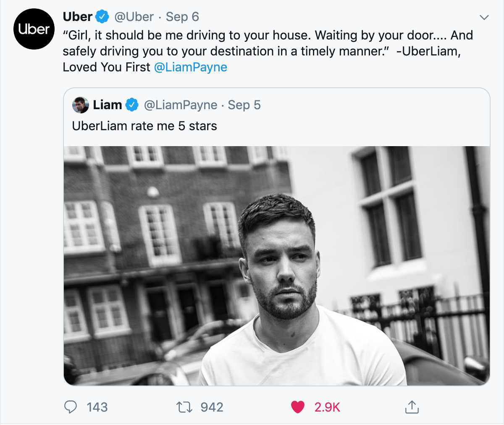Click the @Uber handle
The image size is (504, 425).
click(x=134, y=17)
